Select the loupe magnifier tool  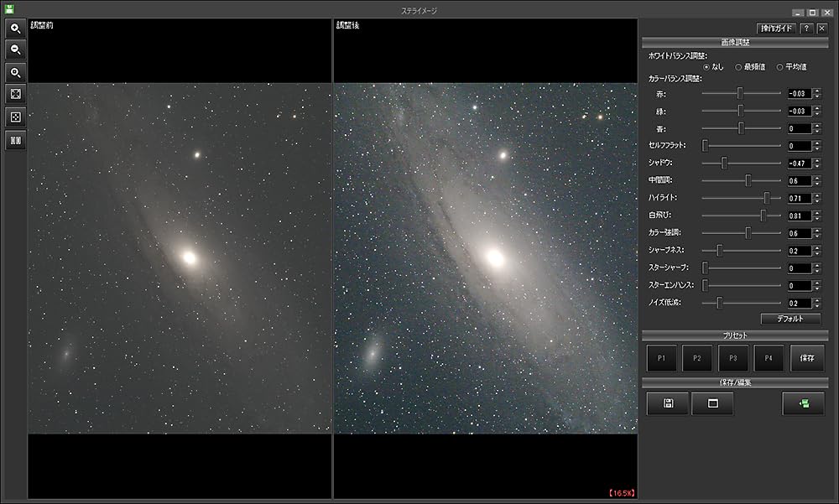point(15,72)
